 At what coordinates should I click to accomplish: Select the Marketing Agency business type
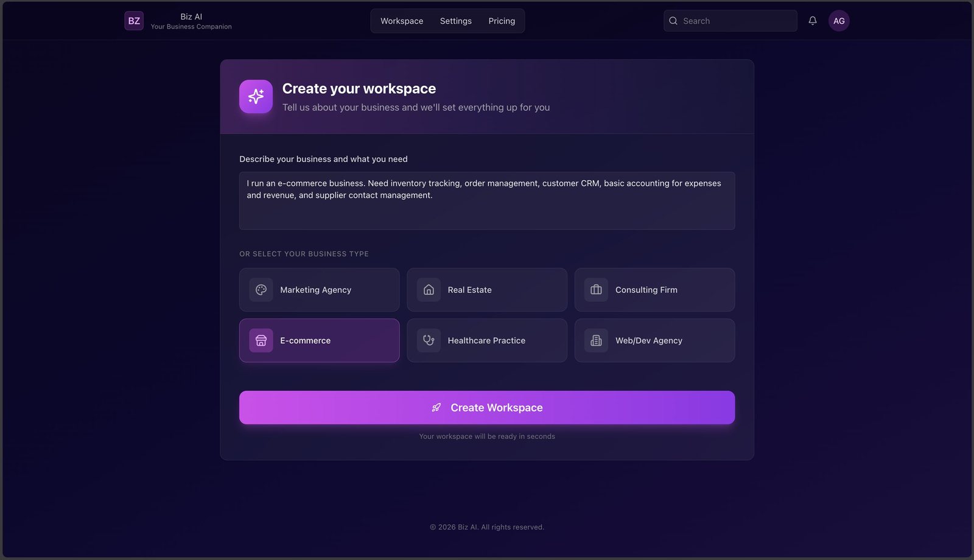(x=320, y=290)
